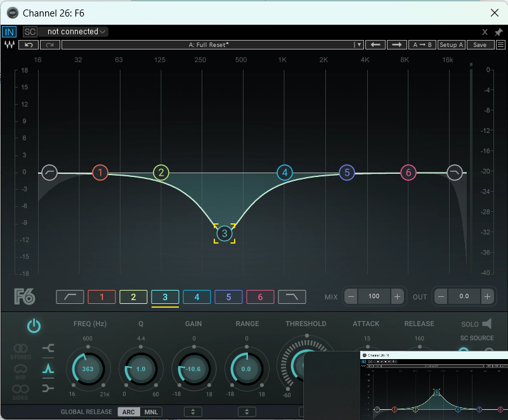
Task: Toggle the low-pass filter band button
Action: 292,296
